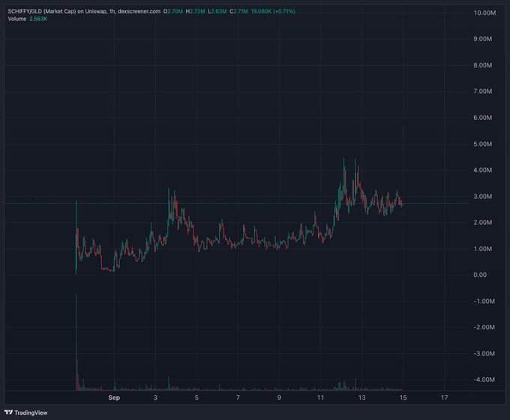This screenshot has width=510, height=420.
Task: Click the 7.00M price axis label
Action: [x=483, y=91]
